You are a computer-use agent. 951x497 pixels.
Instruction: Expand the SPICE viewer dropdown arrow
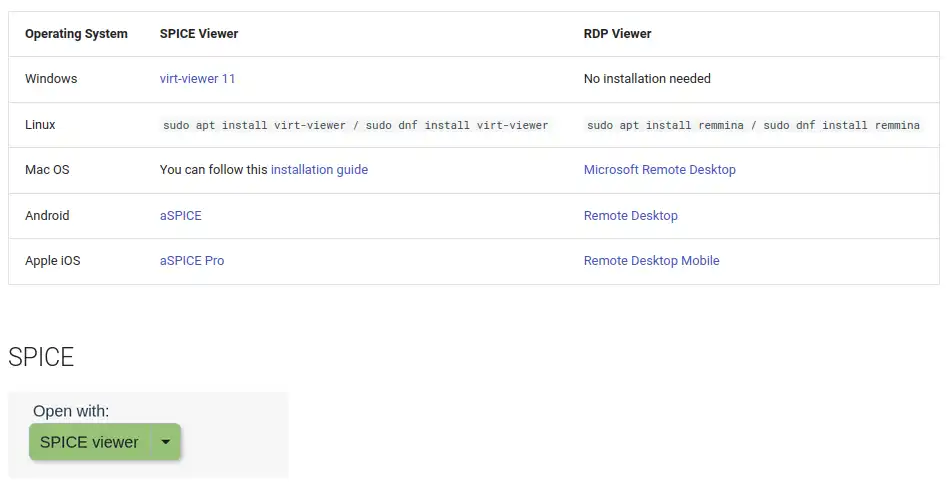[x=166, y=442]
